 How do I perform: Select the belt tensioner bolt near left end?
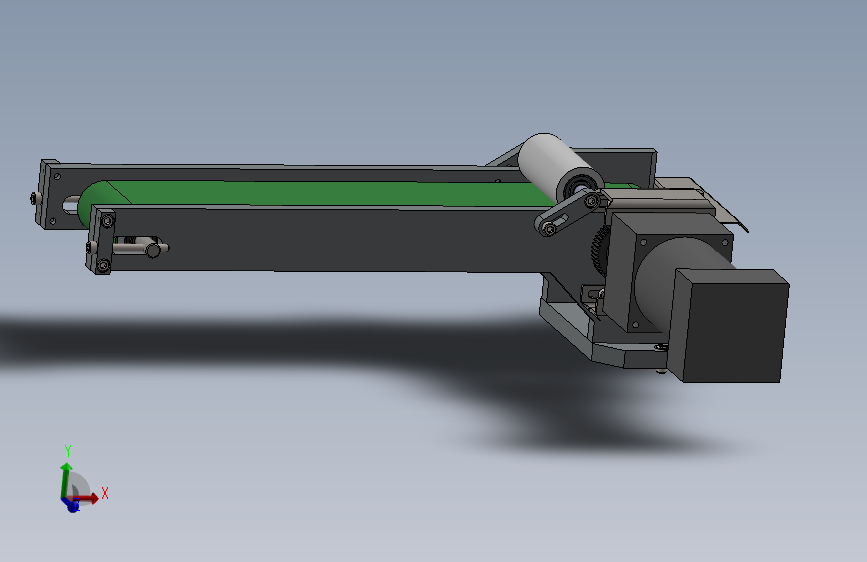(140, 246)
